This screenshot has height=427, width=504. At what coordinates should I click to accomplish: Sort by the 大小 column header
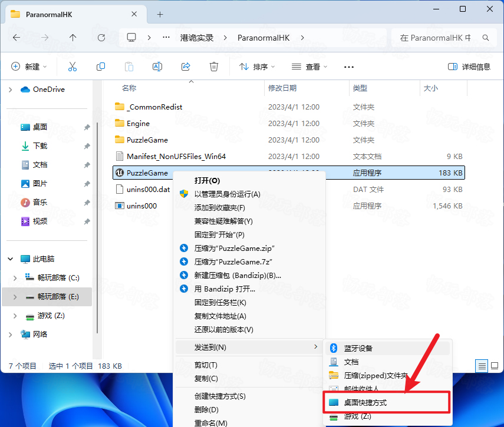(431, 88)
